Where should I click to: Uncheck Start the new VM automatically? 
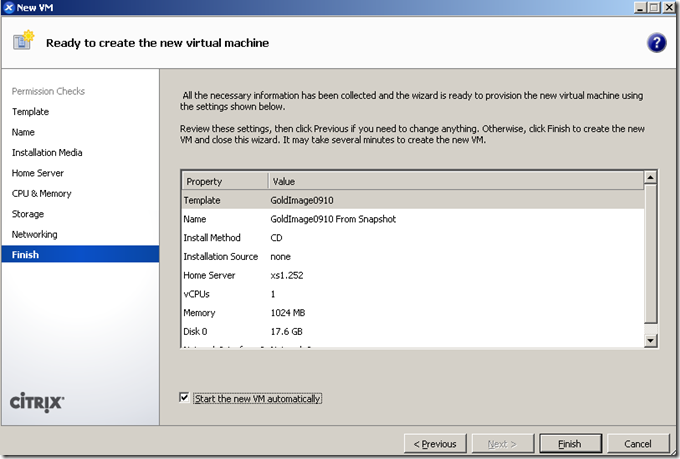coord(184,397)
